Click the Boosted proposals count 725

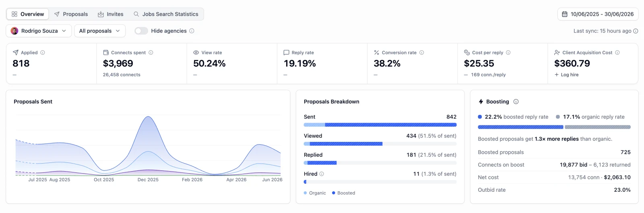click(625, 152)
